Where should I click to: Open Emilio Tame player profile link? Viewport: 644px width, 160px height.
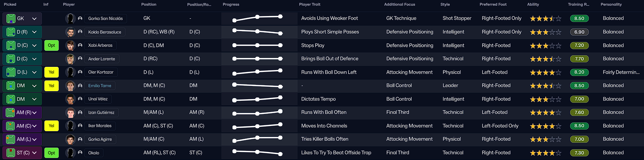(x=100, y=86)
